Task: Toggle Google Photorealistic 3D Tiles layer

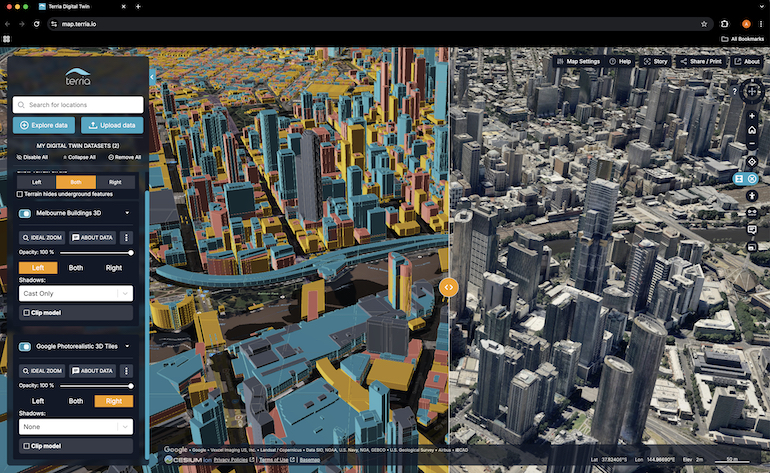Action: 25,346
